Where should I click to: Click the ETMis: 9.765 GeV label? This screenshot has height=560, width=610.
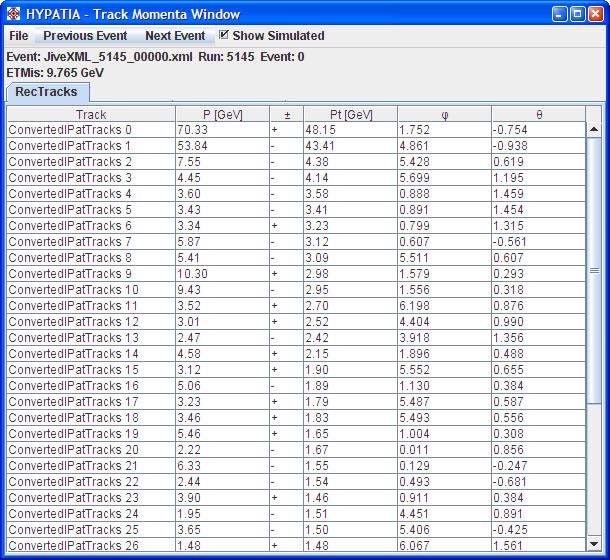click(x=55, y=73)
